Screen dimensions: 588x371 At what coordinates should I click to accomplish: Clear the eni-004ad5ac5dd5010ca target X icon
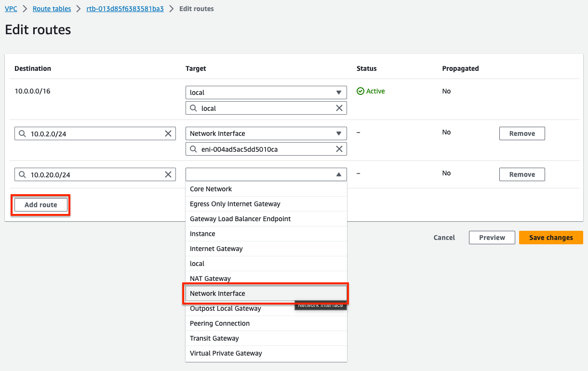tap(339, 149)
